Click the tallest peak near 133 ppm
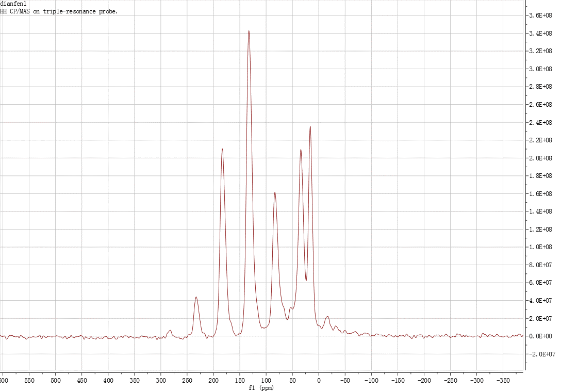The image size is (561, 392). click(249, 31)
